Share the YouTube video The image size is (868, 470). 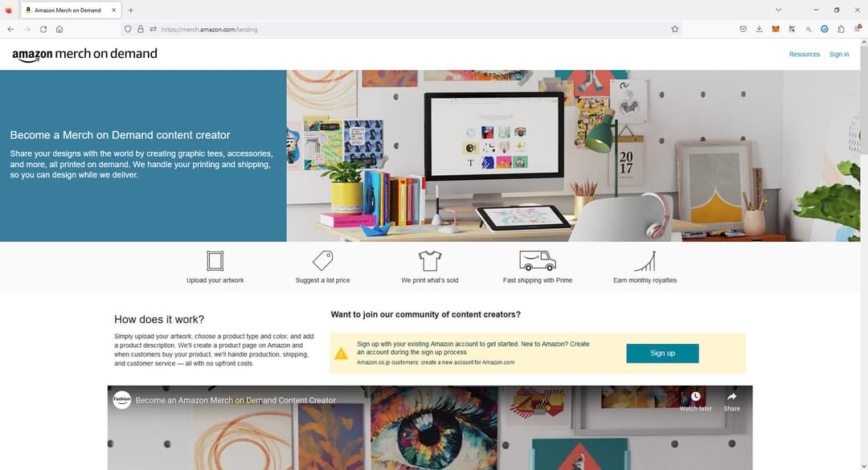tap(731, 402)
